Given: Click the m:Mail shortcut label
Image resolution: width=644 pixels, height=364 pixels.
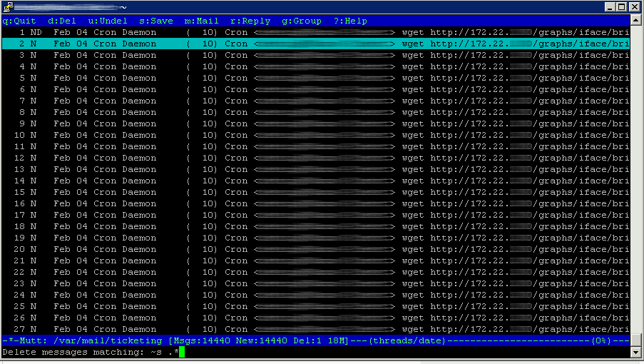Looking at the screenshot, I should click(x=202, y=21).
